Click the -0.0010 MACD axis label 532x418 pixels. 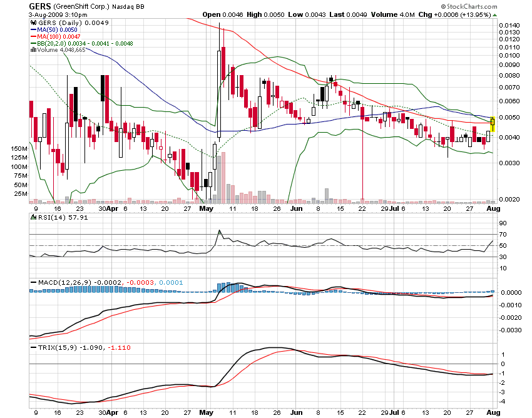click(x=510, y=305)
